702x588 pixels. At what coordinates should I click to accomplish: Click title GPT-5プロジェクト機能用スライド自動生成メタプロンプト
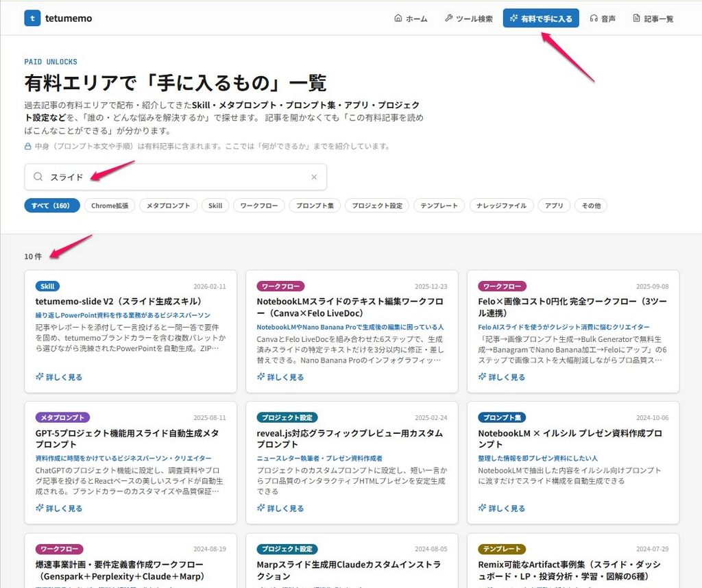[x=127, y=439]
